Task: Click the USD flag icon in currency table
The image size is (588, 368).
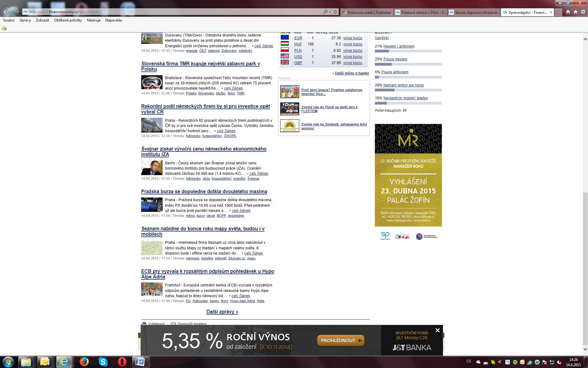Action: tap(285, 56)
